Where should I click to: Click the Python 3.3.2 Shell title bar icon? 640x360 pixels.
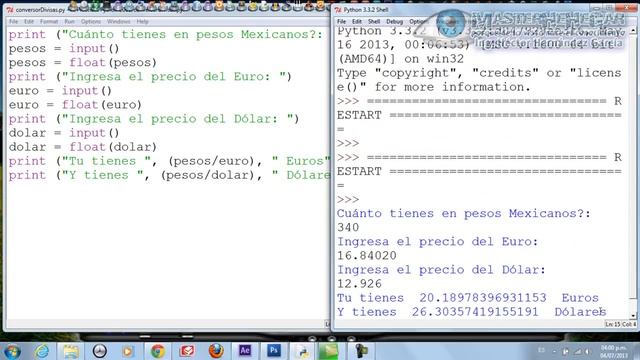338,9
